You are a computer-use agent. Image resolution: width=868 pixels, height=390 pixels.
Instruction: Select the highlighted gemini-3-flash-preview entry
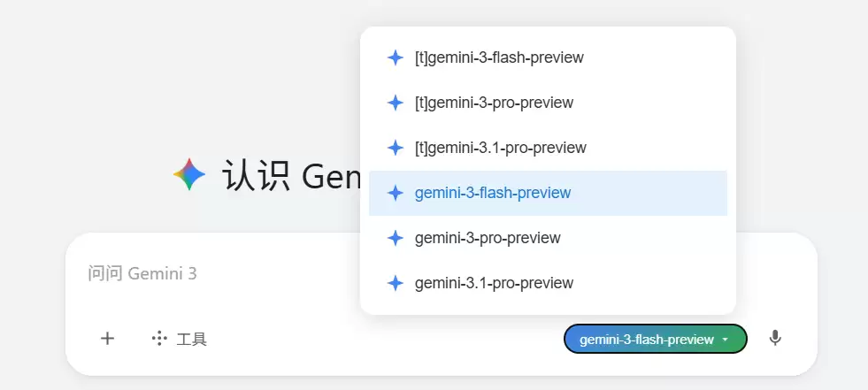[493, 193]
